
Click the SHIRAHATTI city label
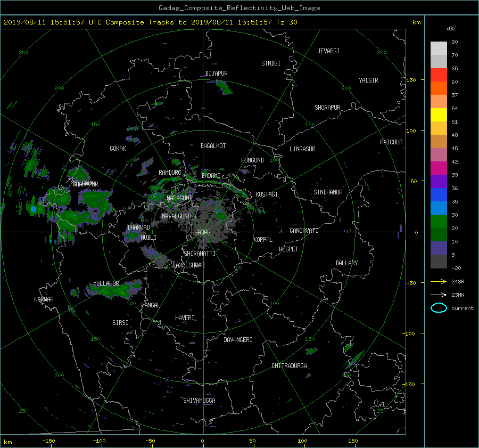200,254
